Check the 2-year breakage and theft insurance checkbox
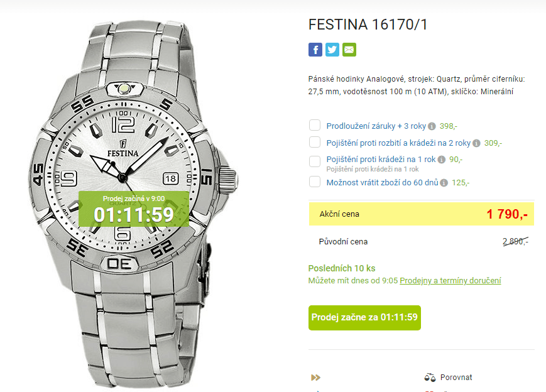Viewport: 546px width, 392px height. click(x=314, y=143)
